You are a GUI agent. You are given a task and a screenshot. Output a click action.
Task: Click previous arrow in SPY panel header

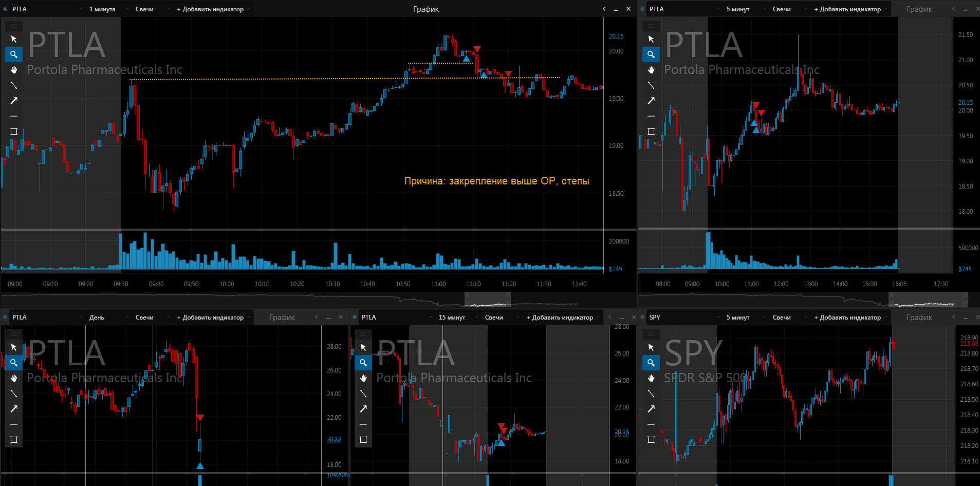click(x=954, y=317)
